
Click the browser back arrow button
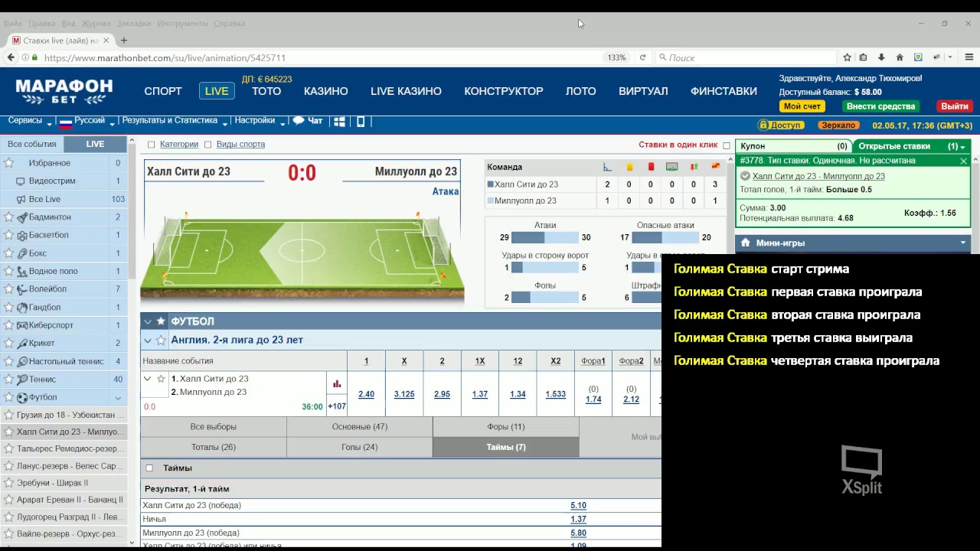(x=11, y=57)
